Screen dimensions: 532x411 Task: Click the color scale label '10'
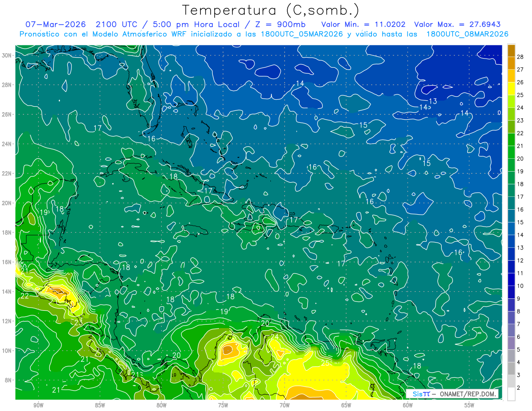[x=520, y=286]
